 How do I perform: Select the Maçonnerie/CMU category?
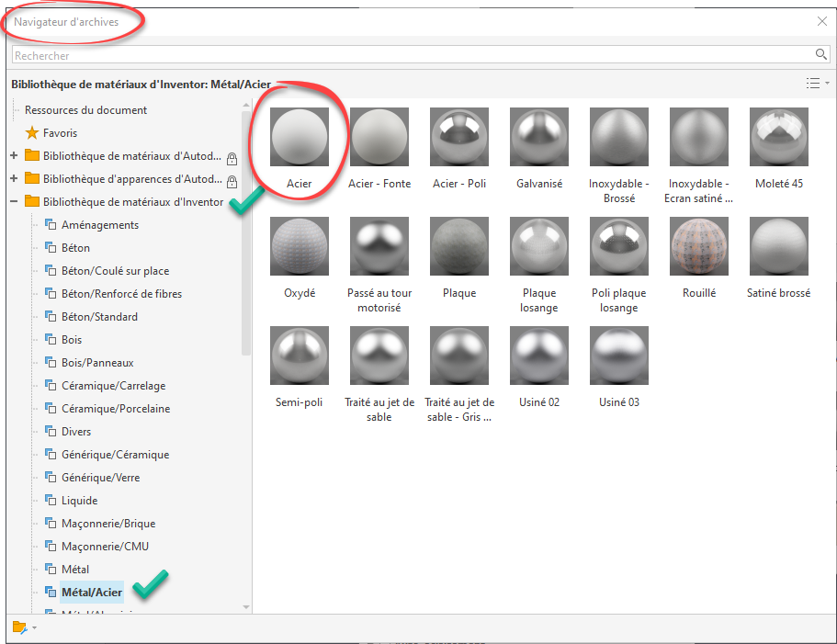(105, 546)
